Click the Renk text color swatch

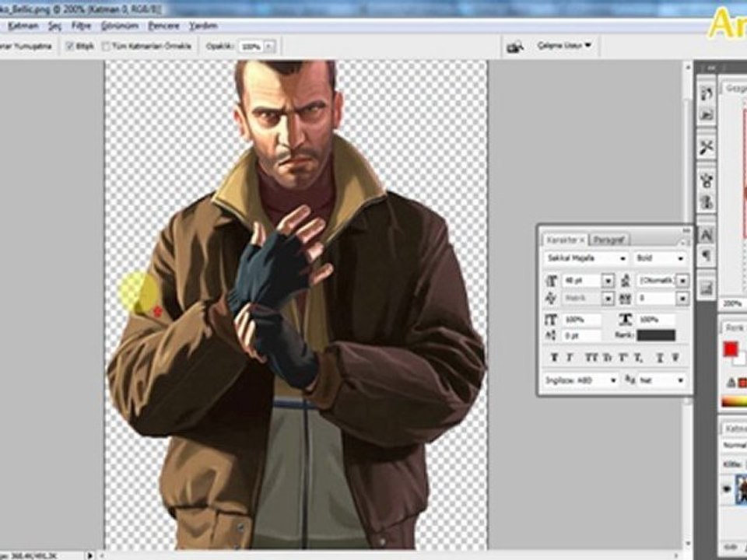(x=656, y=335)
